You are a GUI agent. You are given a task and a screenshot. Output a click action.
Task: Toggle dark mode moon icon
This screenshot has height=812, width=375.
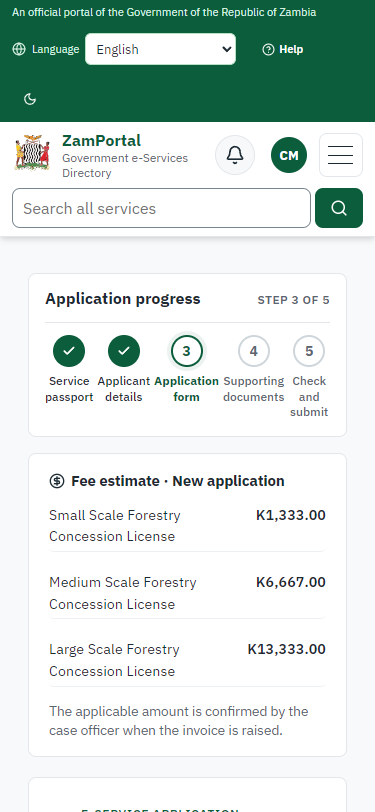click(30, 99)
